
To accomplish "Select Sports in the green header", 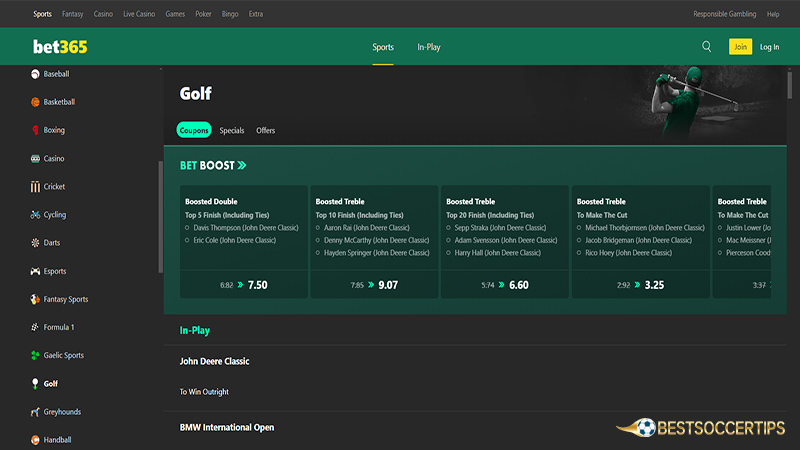I will pyautogui.click(x=383, y=47).
